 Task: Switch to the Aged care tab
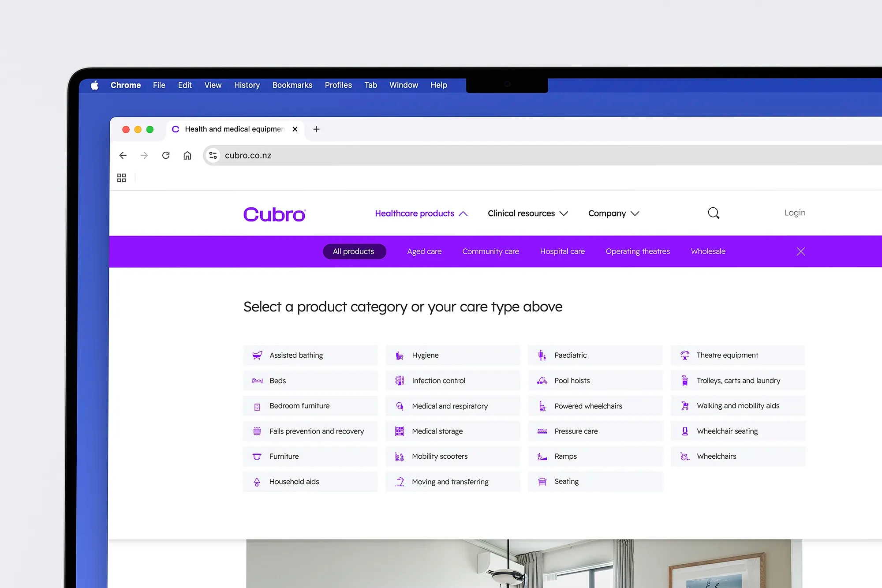pyautogui.click(x=424, y=251)
